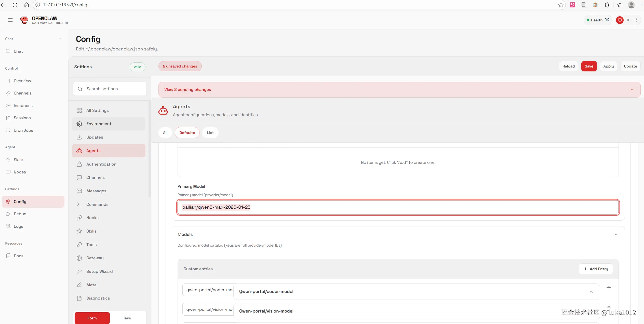Switch to dark theme moon icon
The width and height of the screenshot is (644, 324).
(x=636, y=20)
